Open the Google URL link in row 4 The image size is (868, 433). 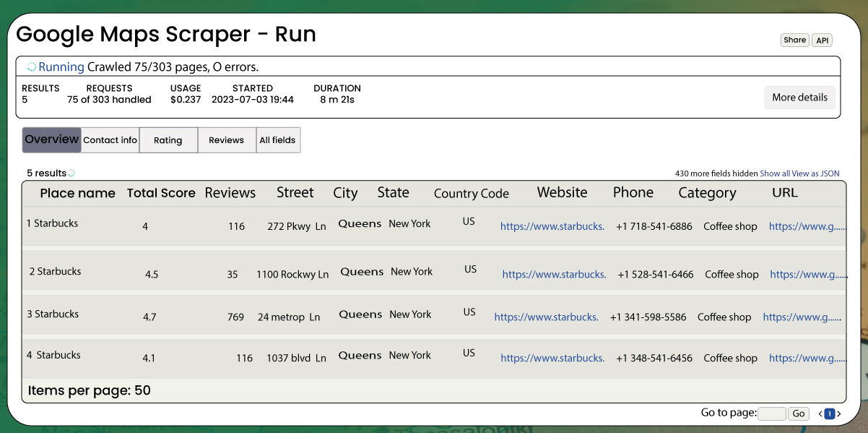click(807, 359)
